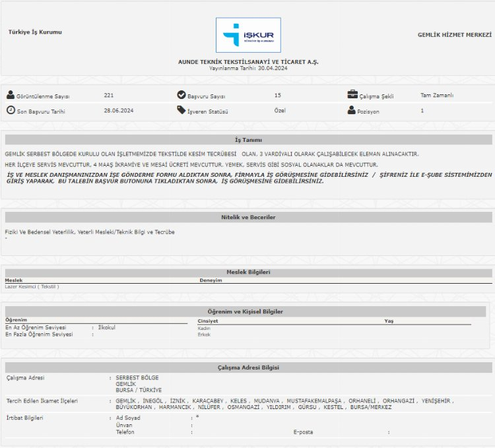Click the Tam Zamanlı work type value
Image resolution: width=495 pixels, height=448 pixels.
coord(437,95)
